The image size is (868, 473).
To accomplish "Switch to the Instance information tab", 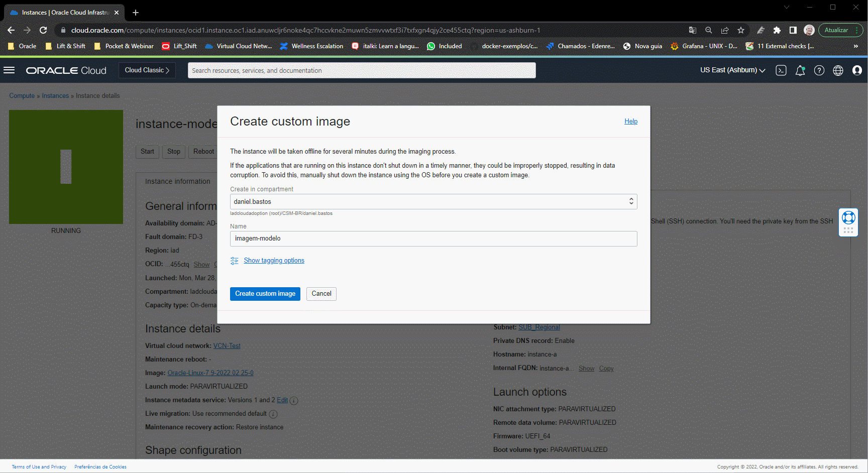I will (178, 181).
